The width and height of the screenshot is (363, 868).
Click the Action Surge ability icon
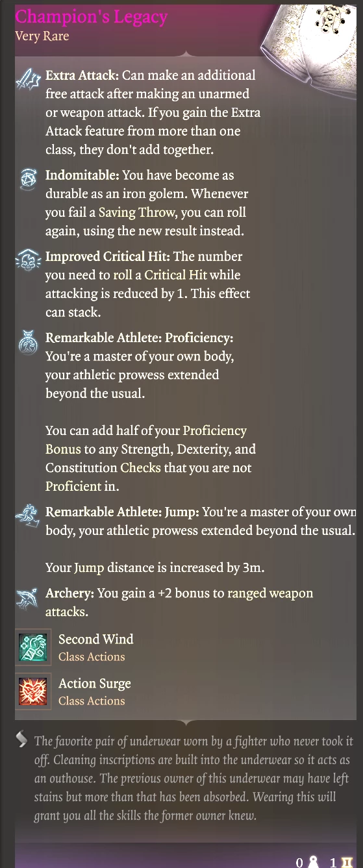33,691
